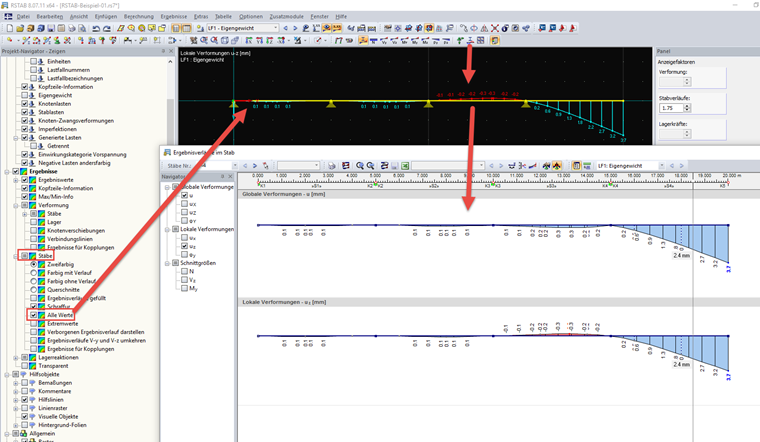Screen dimensions: 760x442
Task: Enable the My internal force checkbox
Action: [x=185, y=288]
